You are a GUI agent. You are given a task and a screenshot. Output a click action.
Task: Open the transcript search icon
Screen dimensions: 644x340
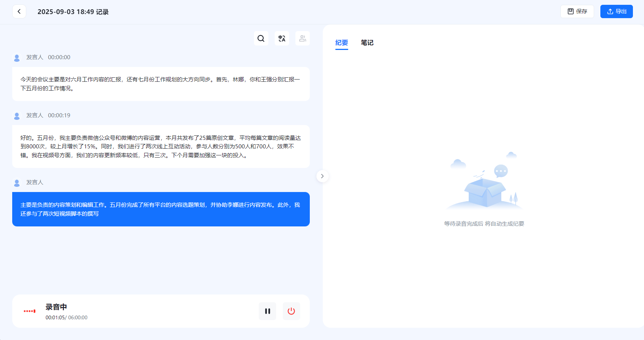261,38
